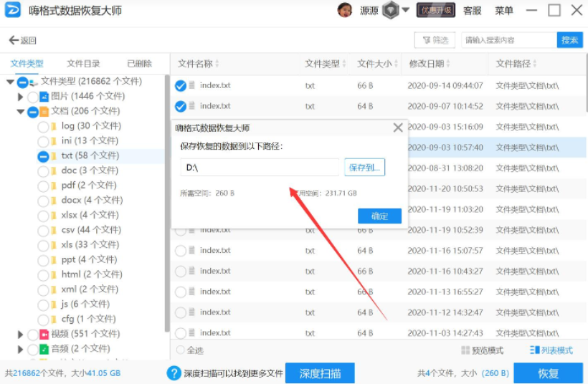
Task: Click the 优惠升级 upgrade button
Action: (x=436, y=10)
